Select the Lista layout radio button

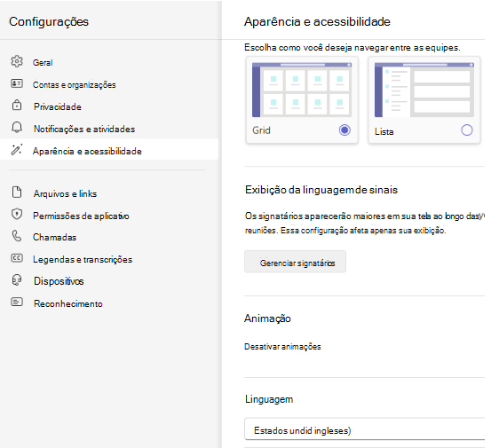pos(466,130)
